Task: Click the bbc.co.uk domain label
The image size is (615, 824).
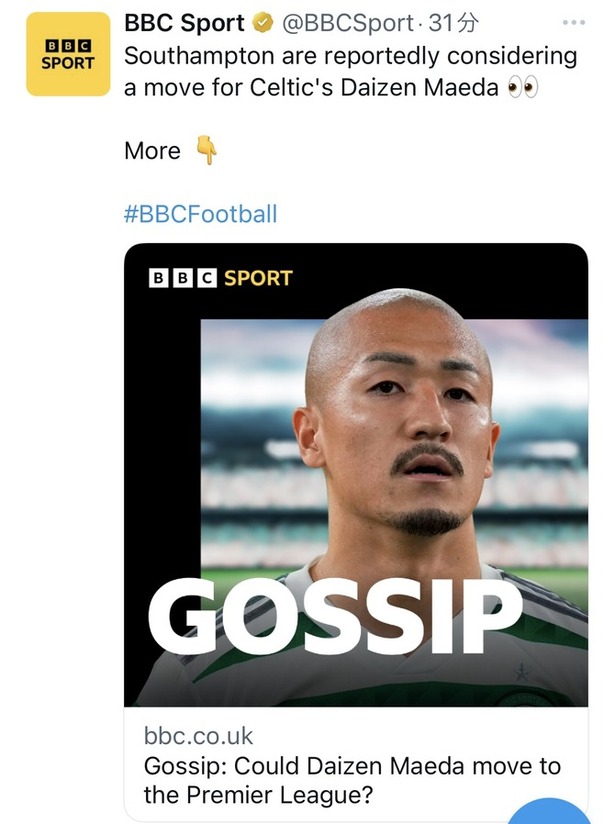Action: click(x=198, y=736)
